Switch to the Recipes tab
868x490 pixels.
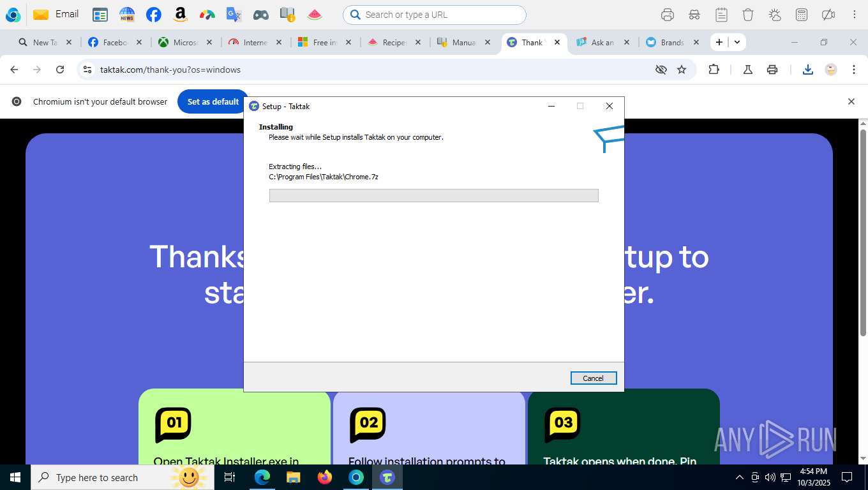[x=394, y=42]
